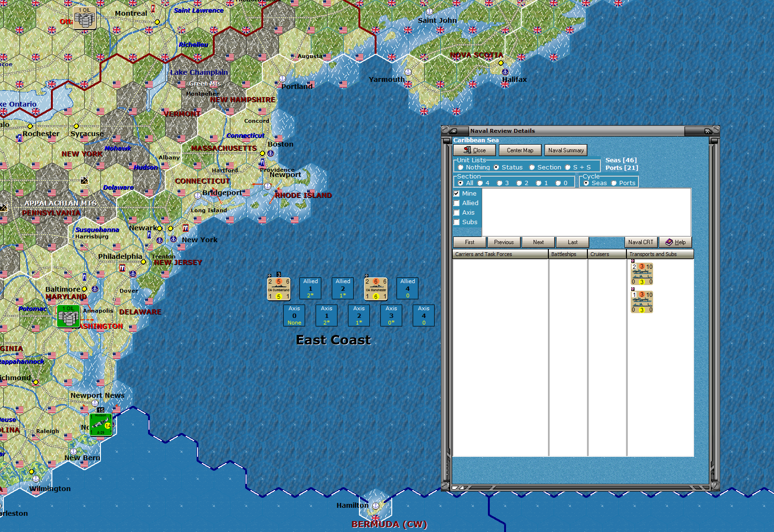Viewport: 774px width, 532px height.
Task: Set Unit Lists to Status
Action: [509, 167]
